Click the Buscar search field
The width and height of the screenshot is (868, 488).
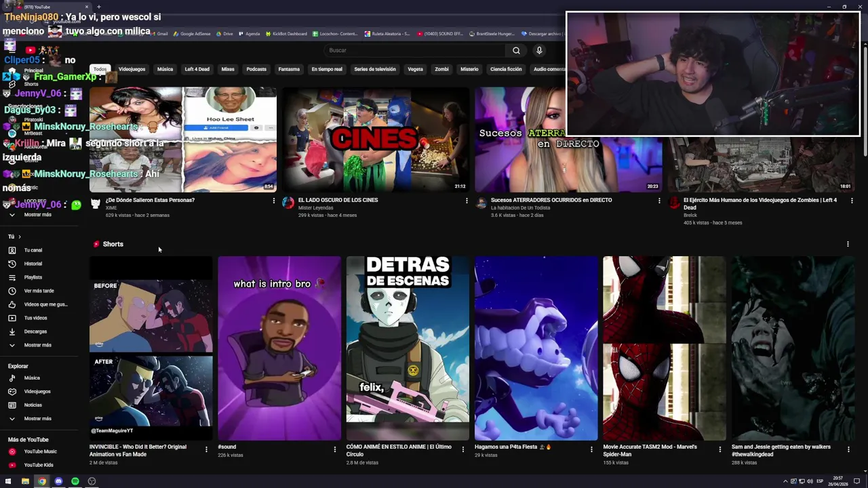(x=416, y=50)
